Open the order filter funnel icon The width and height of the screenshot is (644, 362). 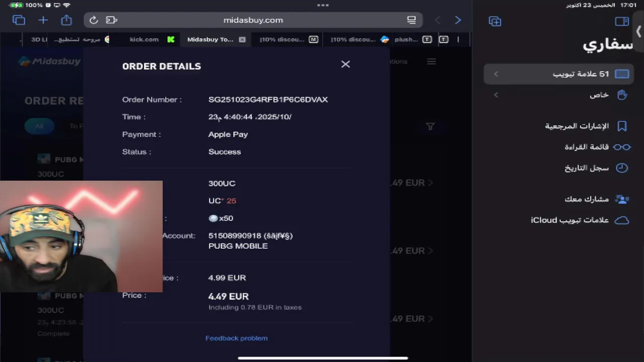(430, 127)
